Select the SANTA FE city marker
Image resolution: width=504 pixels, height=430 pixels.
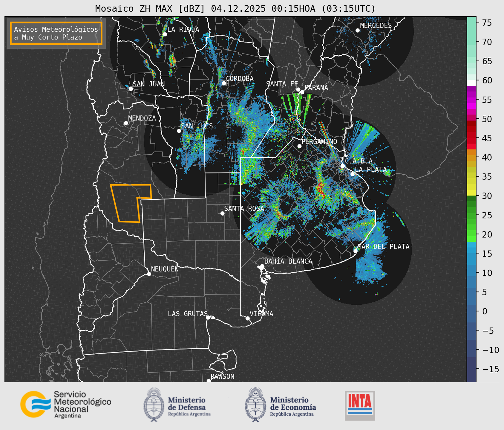coord(298,89)
